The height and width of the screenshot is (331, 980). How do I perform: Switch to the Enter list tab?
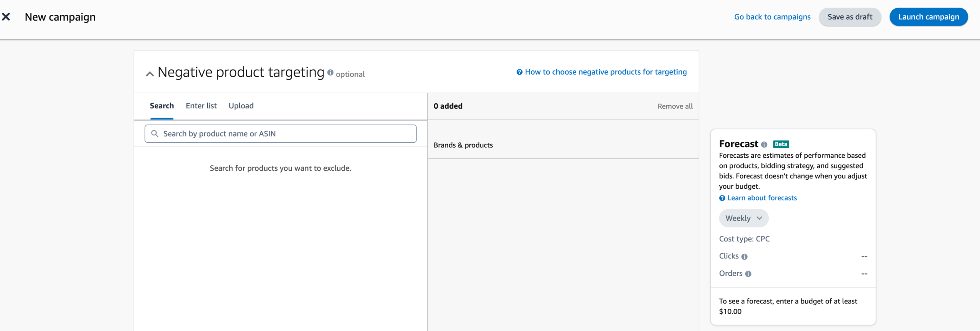point(201,106)
